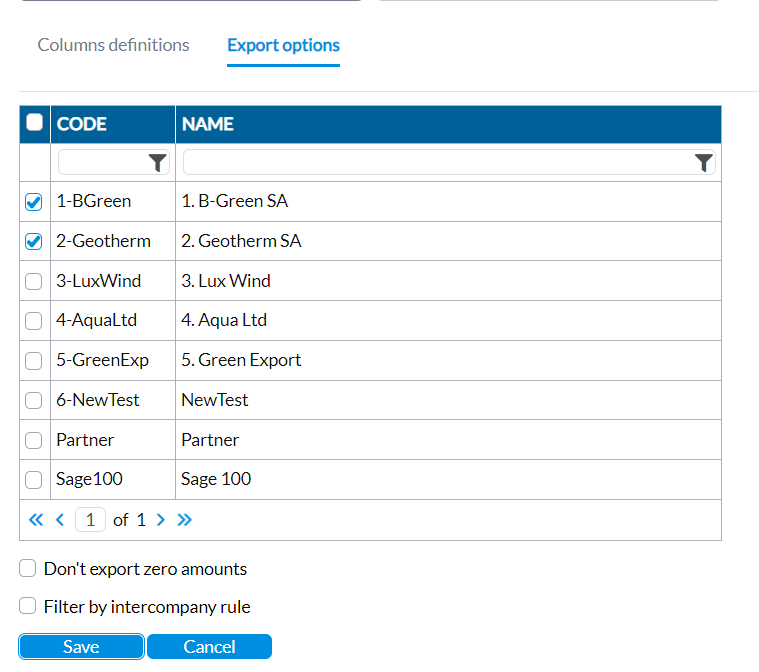Click the '3-LuxWind' code cell
This screenshot has width=759, height=672.
pyautogui.click(x=113, y=281)
